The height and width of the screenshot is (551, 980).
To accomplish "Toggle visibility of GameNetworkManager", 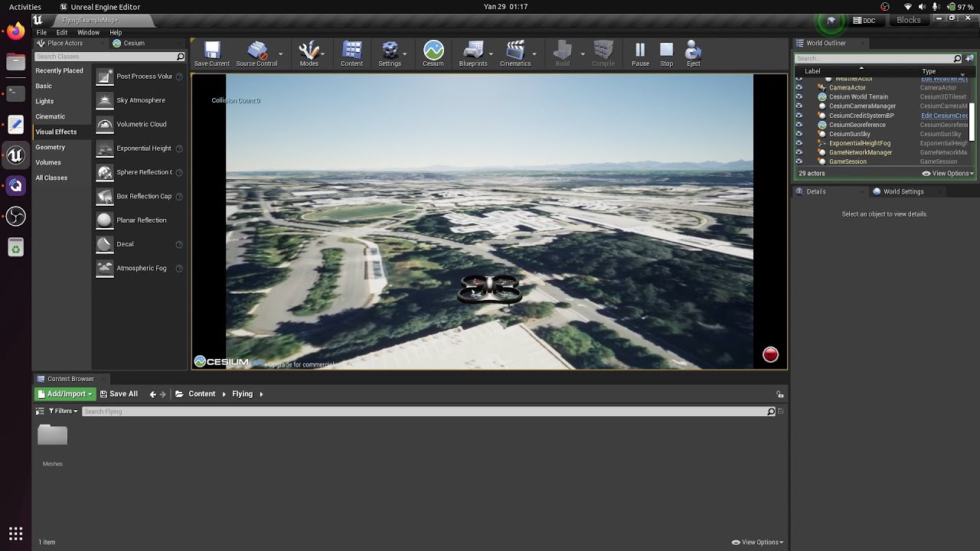I will point(799,152).
